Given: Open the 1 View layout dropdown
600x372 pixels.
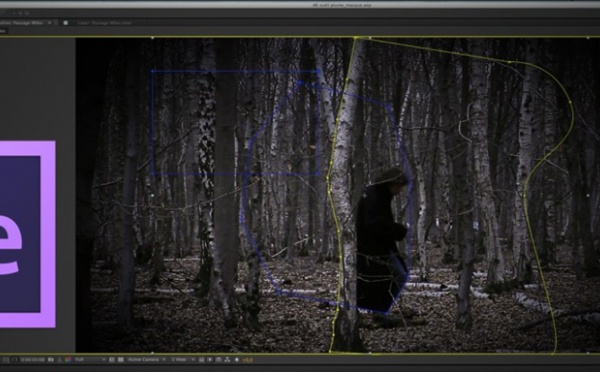Looking at the screenshot, I should click(183, 360).
